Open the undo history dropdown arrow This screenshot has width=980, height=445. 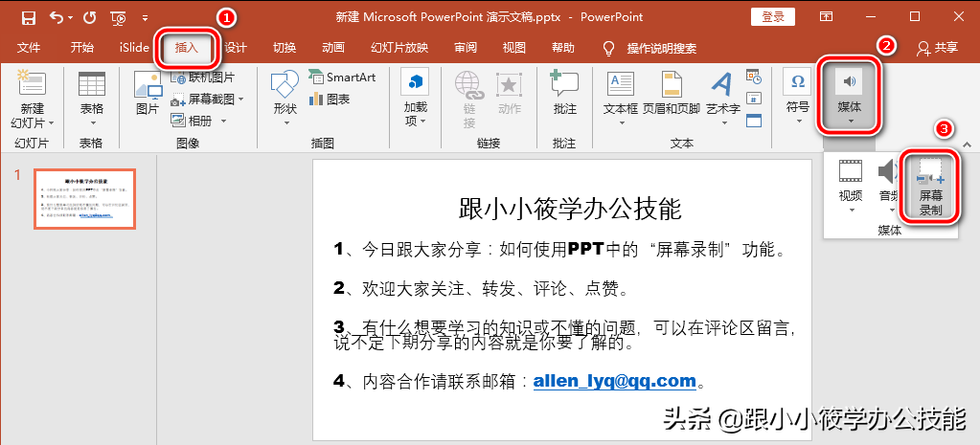(x=70, y=17)
